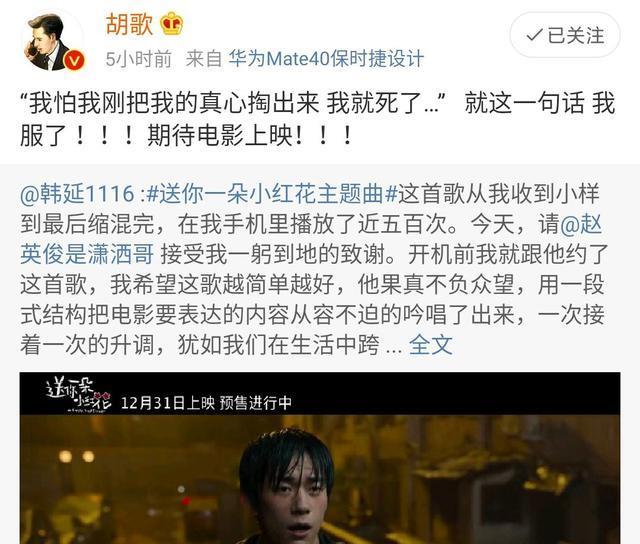Tap the 送你一朵小红花 film logo

coord(78,395)
